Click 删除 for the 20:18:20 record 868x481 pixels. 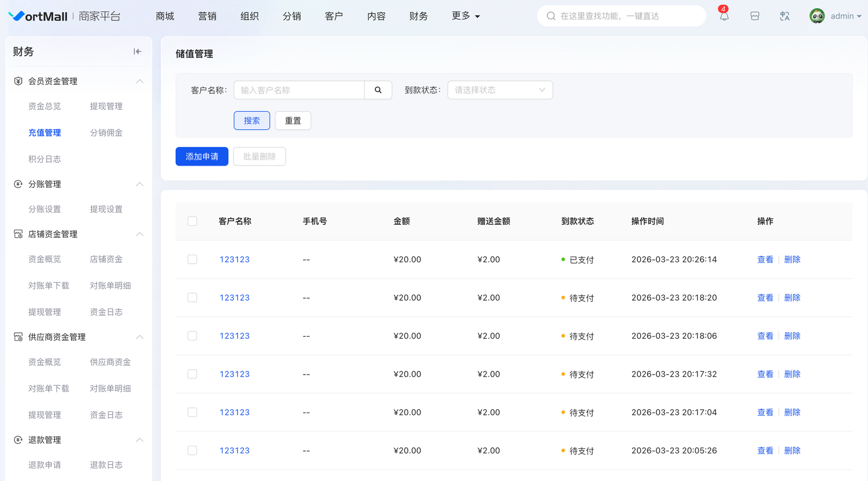pos(792,298)
